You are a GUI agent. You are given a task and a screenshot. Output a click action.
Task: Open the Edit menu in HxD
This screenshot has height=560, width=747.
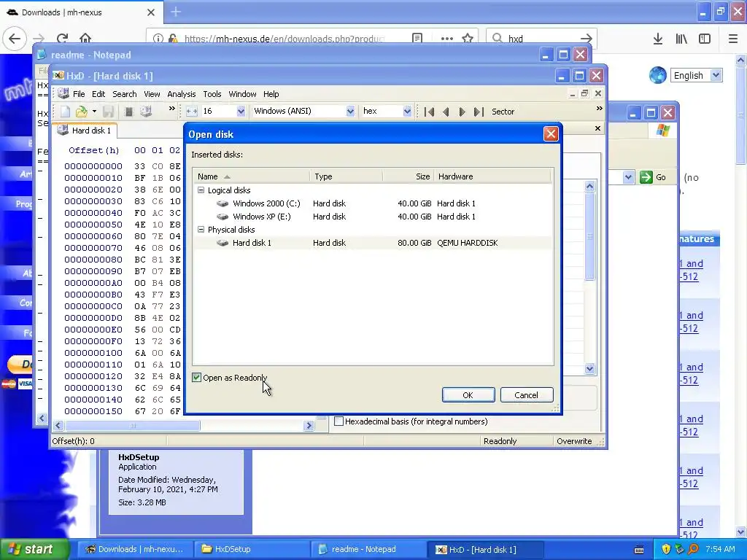[x=98, y=94]
